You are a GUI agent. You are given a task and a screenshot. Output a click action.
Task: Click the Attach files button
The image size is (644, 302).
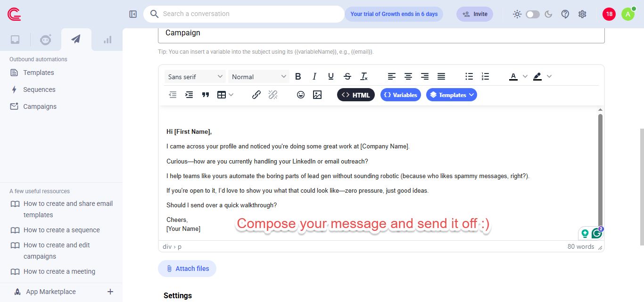pos(187,268)
